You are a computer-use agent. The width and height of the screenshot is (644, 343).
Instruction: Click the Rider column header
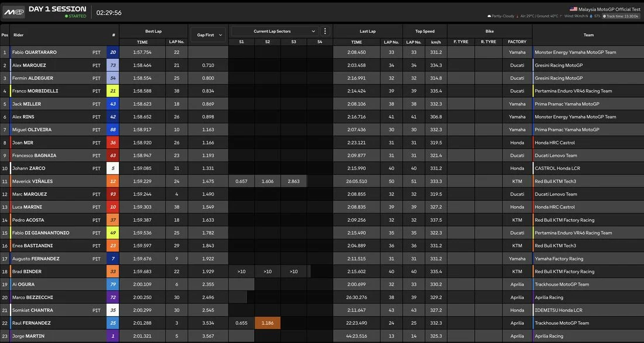tap(19, 35)
